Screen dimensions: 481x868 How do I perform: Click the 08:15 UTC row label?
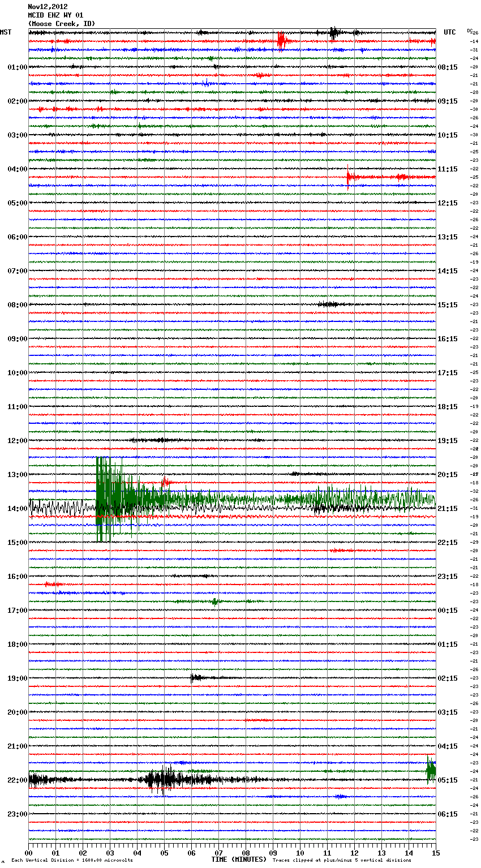(448, 67)
